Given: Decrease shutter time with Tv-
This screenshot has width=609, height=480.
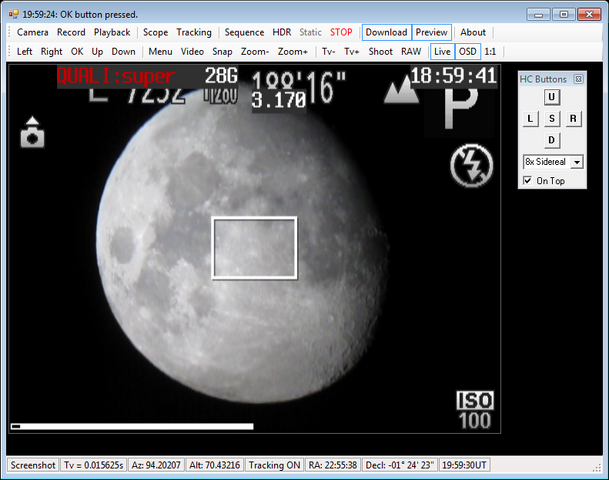Looking at the screenshot, I should 329,52.
